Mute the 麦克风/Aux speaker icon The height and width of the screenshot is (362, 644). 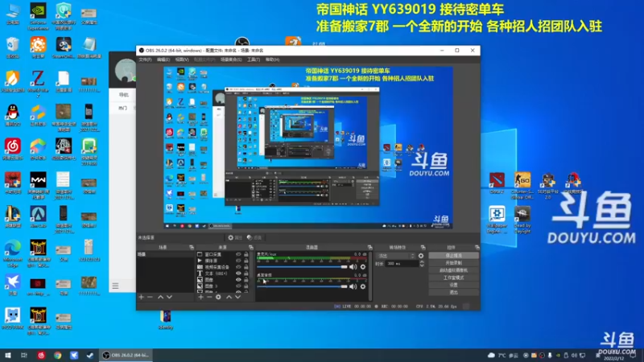tap(353, 267)
